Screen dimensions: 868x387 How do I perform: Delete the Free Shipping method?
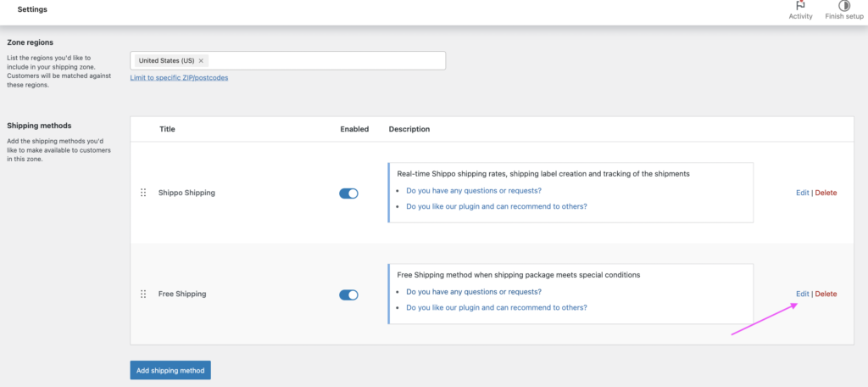coord(826,294)
